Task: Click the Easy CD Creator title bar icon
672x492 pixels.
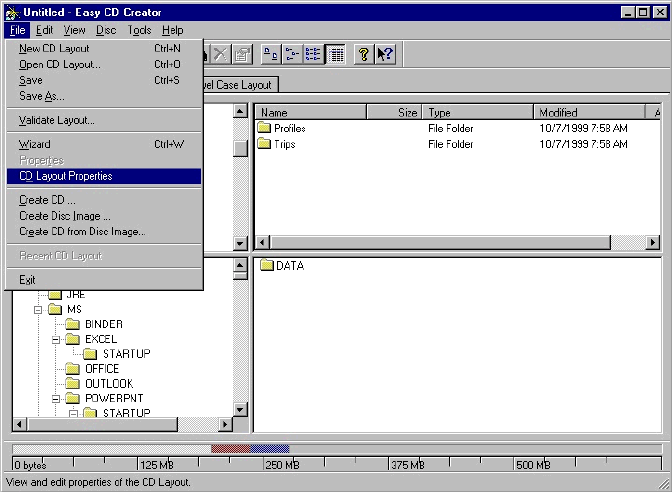Action: 13,13
